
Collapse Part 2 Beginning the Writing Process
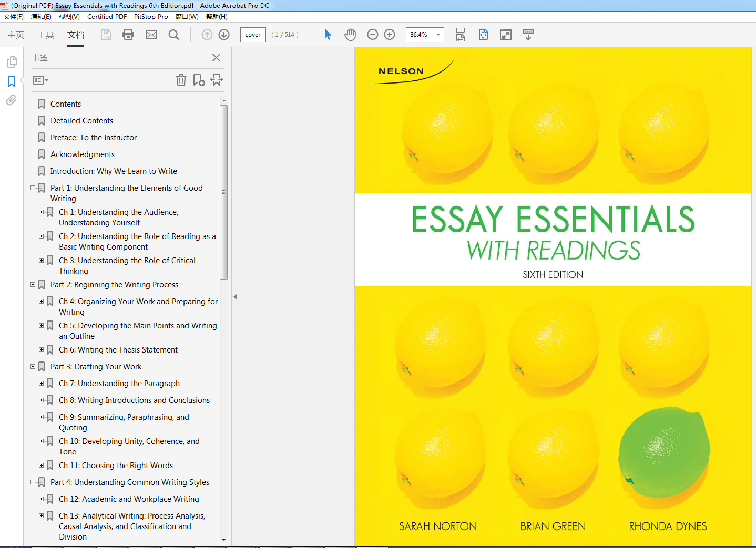tap(33, 284)
